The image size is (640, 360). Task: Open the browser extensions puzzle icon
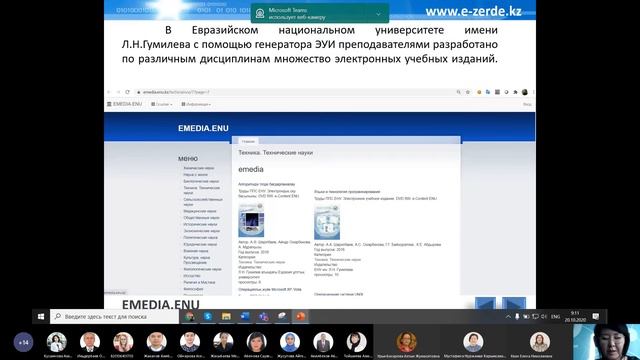[x=516, y=92]
